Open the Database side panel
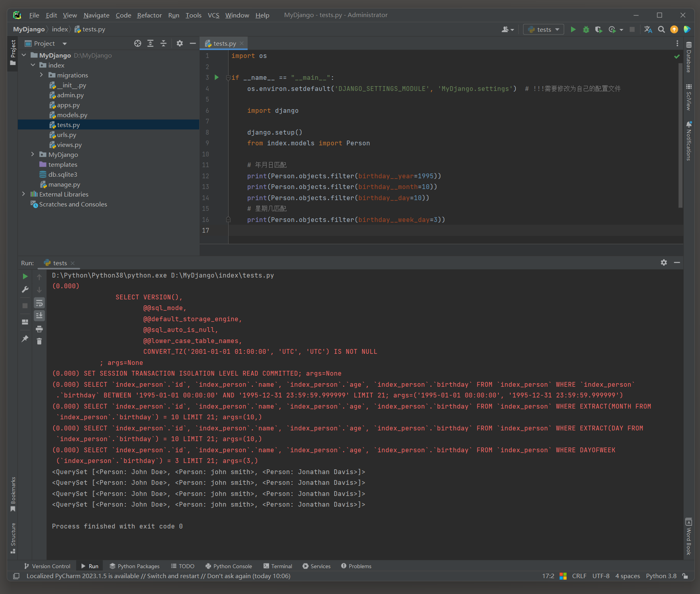700x594 pixels. click(688, 57)
